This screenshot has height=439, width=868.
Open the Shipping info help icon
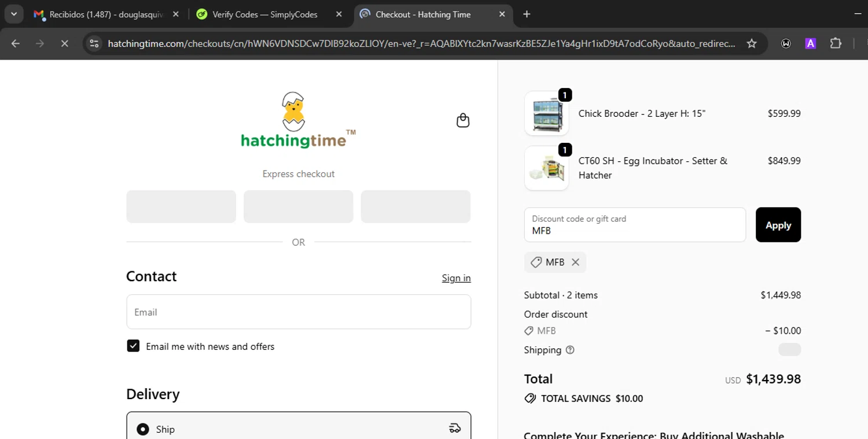point(570,350)
